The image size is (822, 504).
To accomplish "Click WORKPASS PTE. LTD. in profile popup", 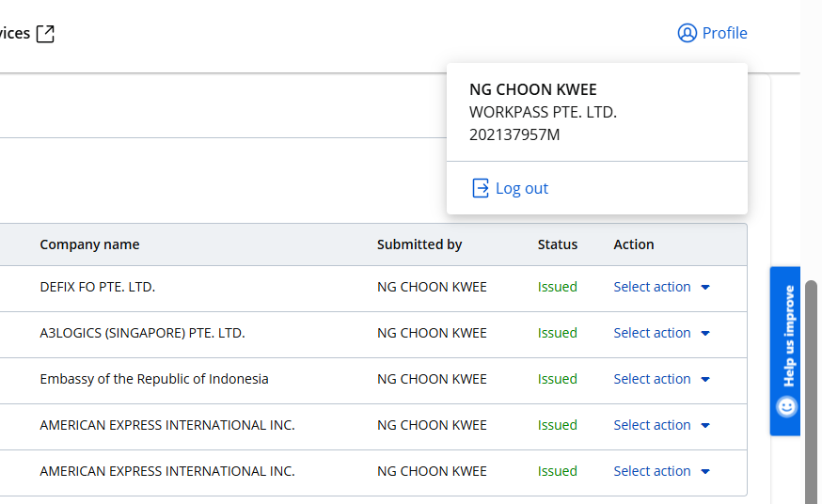I will (x=543, y=112).
